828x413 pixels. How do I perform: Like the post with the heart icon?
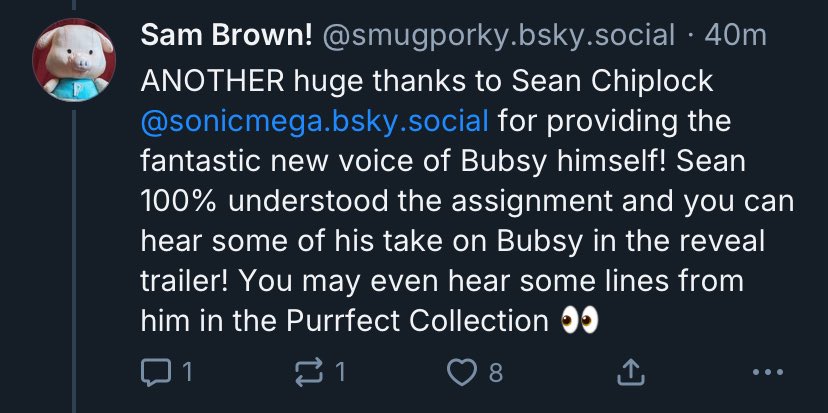(462, 372)
